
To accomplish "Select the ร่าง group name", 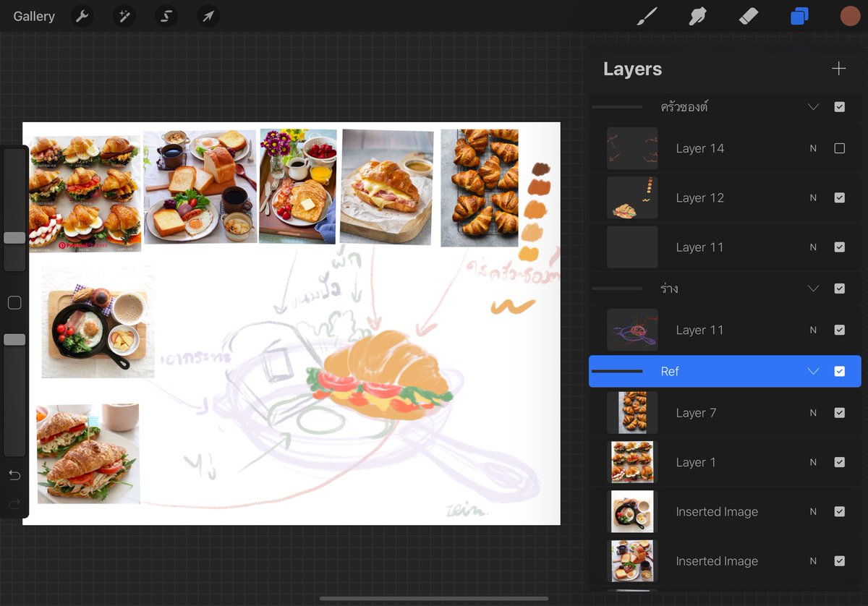I will pyautogui.click(x=669, y=289).
